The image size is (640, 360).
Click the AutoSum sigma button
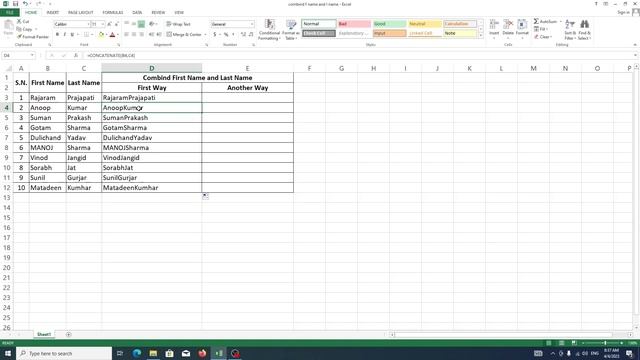click(546, 21)
